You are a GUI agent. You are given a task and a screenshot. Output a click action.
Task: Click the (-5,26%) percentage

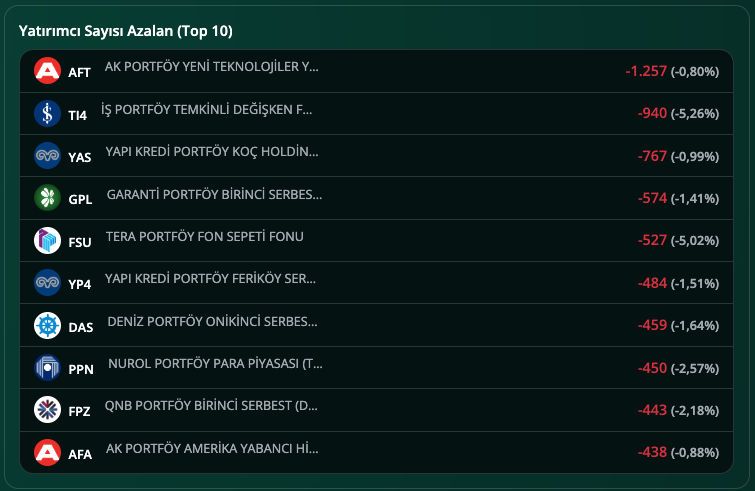695,114
